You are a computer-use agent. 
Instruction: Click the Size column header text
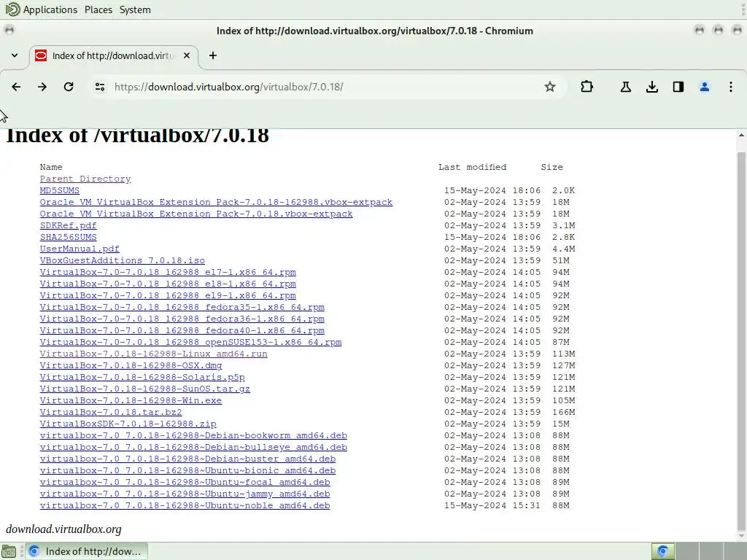coord(551,167)
